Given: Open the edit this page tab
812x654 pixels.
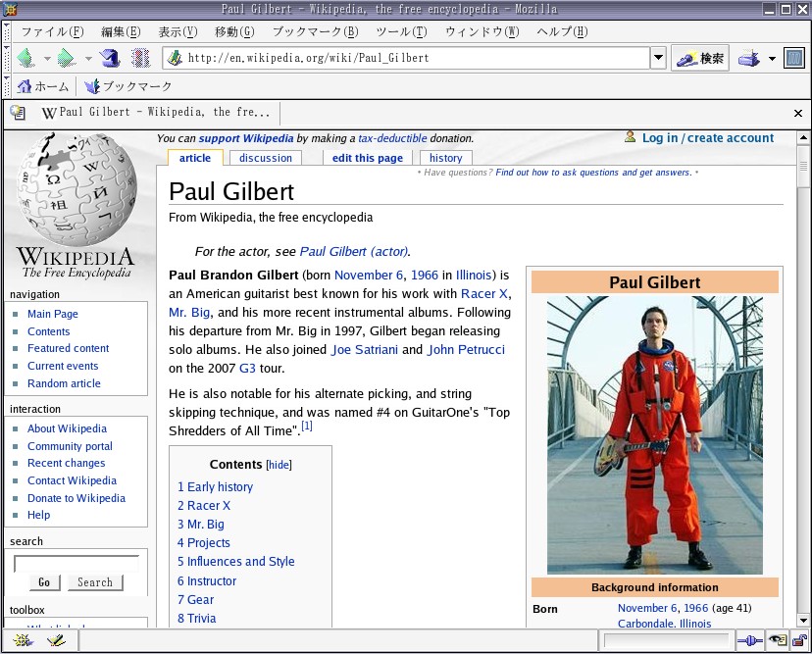Looking at the screenshot, I should pyautogui.click(x=367, y=158).
